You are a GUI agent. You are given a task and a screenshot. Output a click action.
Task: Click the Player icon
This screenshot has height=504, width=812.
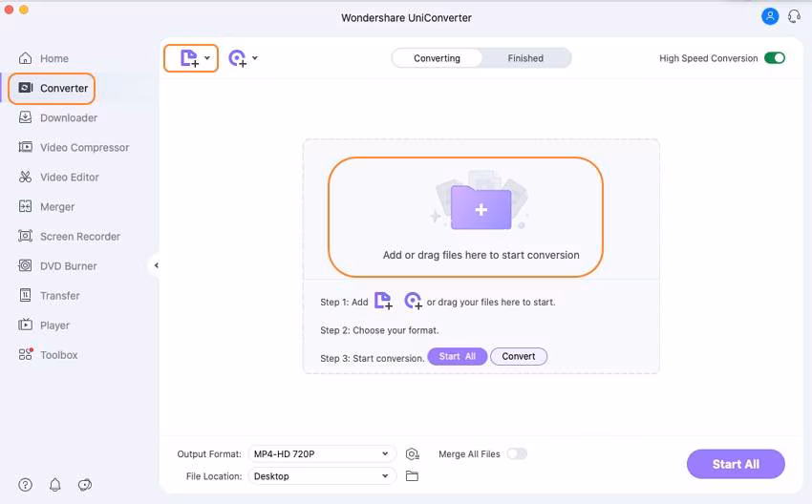click(25, 325)
